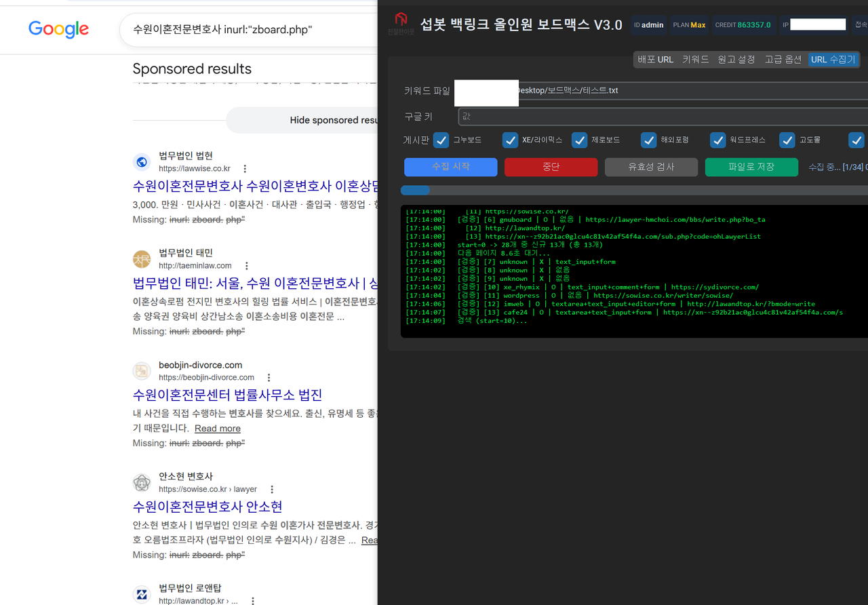This screenshot has height=605, width=868.
Task: Open the 수원이혼전문센터 법률사무소 법진 link
Action: coord(227,395)
